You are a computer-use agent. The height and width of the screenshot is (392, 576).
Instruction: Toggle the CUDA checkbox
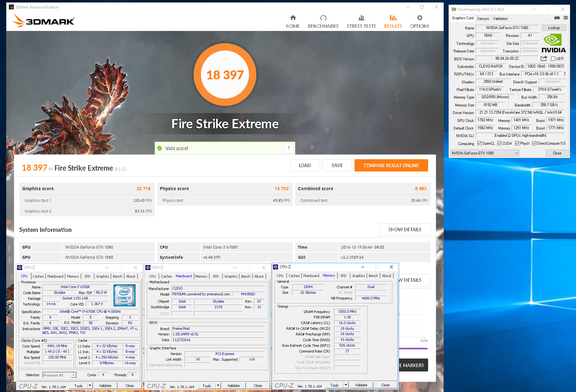point(499,143)
